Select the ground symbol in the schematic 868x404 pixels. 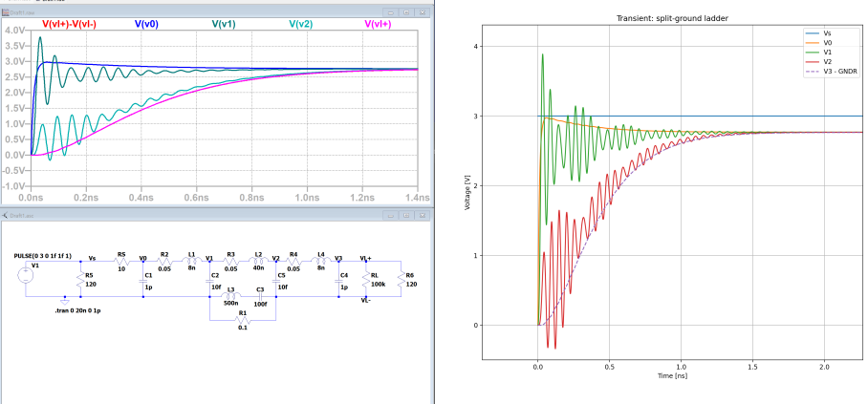[x=65, y=299]
